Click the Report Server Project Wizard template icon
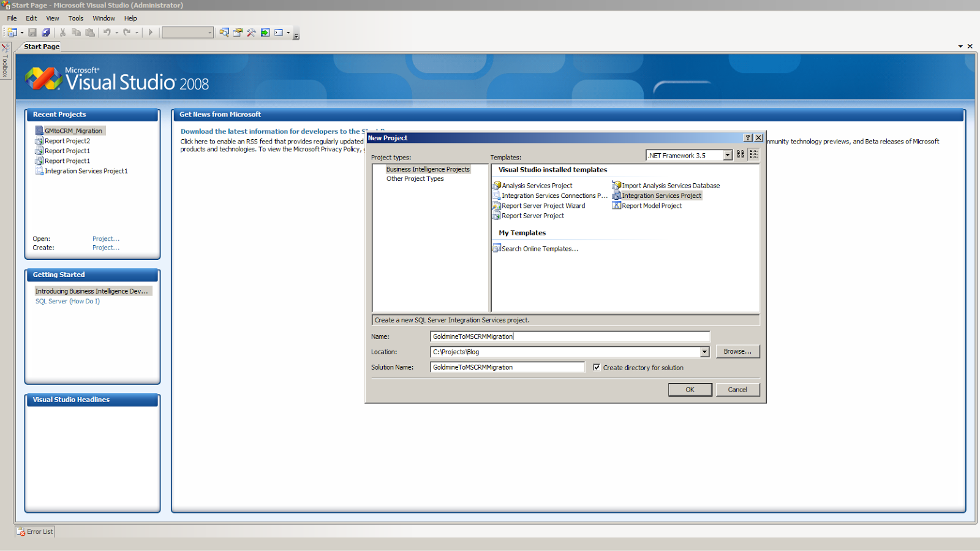Screen dimensions: 980x551 point(497,206)
